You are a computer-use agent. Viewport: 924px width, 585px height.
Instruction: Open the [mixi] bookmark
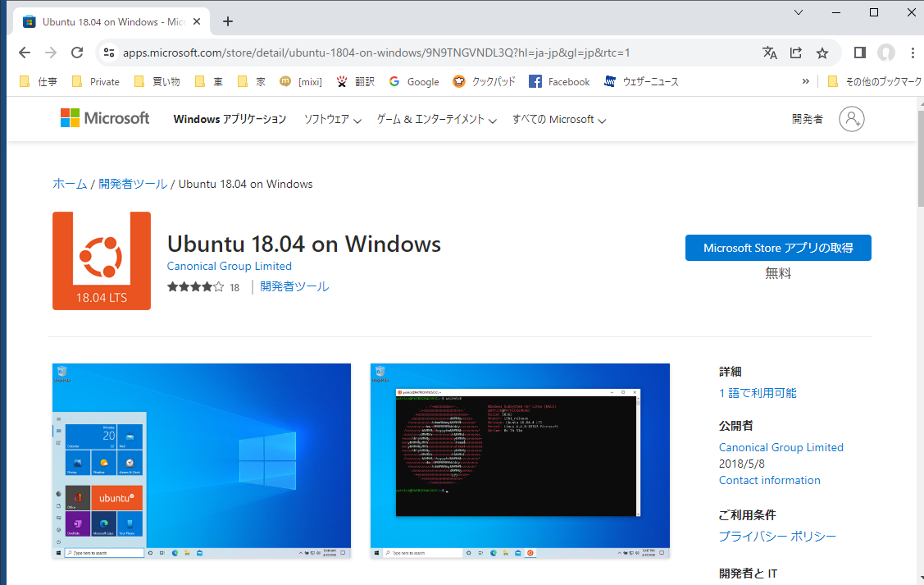tap(301, 81)
